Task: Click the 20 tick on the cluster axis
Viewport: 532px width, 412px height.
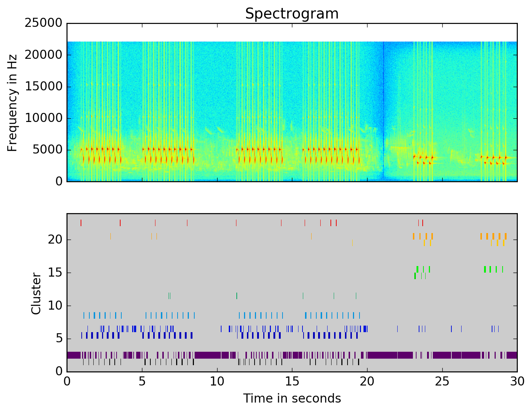Action: tap(54, 240)
